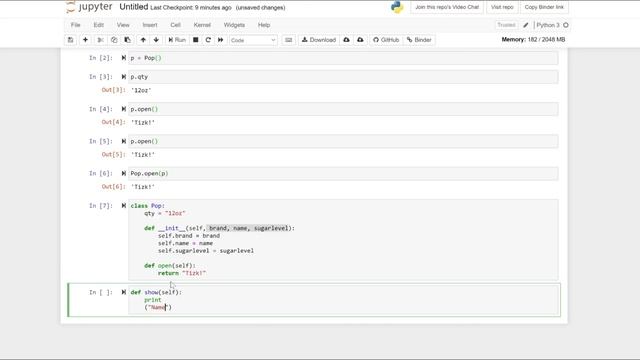Open the cell type Code dropdown
640x360 pixels.
pyautogui.click(x=253, y=40)
